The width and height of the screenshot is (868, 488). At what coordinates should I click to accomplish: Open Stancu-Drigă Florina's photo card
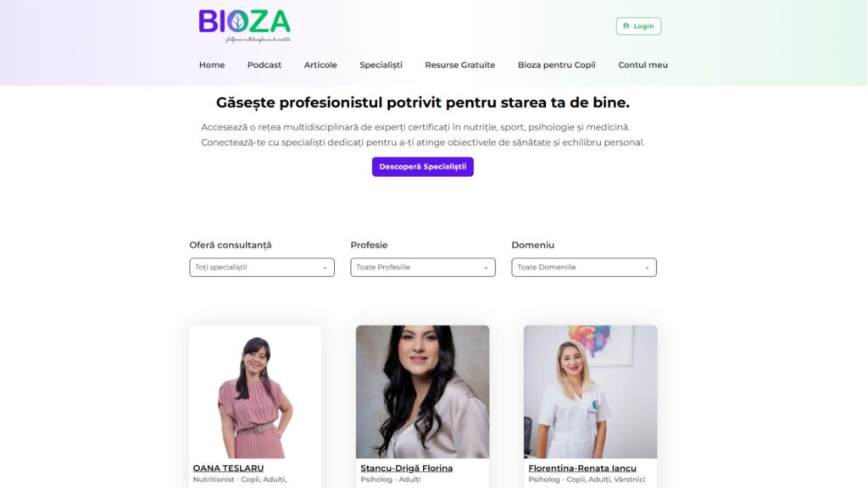(422, 391)
